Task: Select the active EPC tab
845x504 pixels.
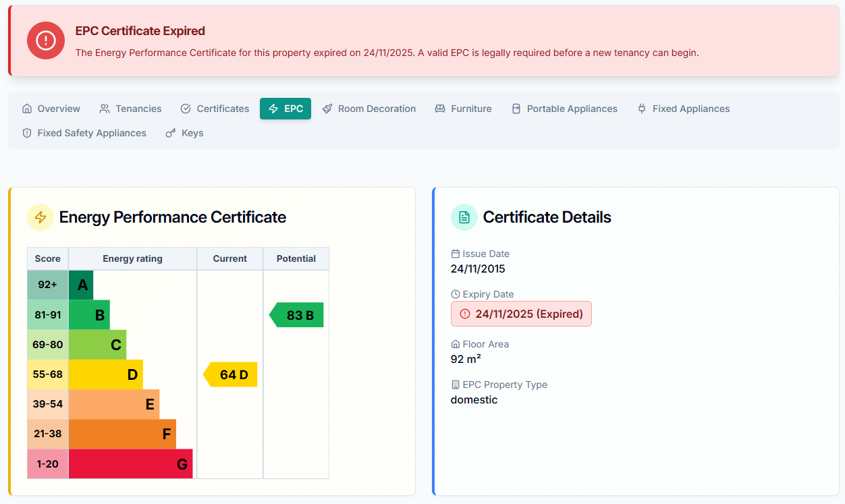Action: pos(285,109)
